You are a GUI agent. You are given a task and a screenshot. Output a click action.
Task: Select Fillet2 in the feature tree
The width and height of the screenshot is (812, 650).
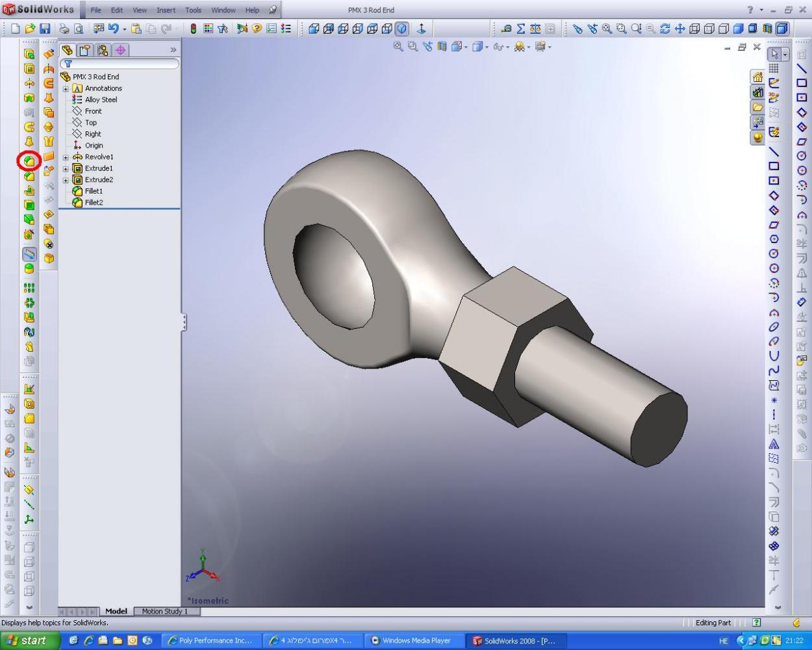coord(94,203)
